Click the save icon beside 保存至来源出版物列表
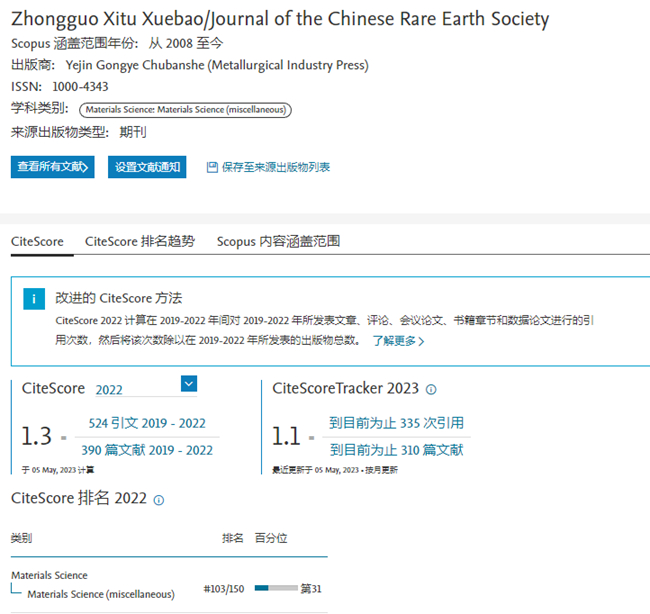 (211, 167)
